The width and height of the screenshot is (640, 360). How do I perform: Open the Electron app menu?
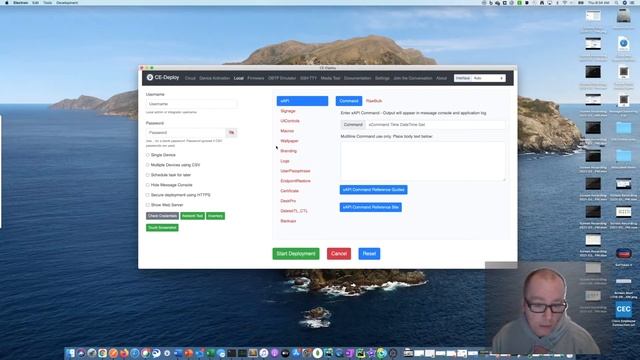(x=20, y=2)
